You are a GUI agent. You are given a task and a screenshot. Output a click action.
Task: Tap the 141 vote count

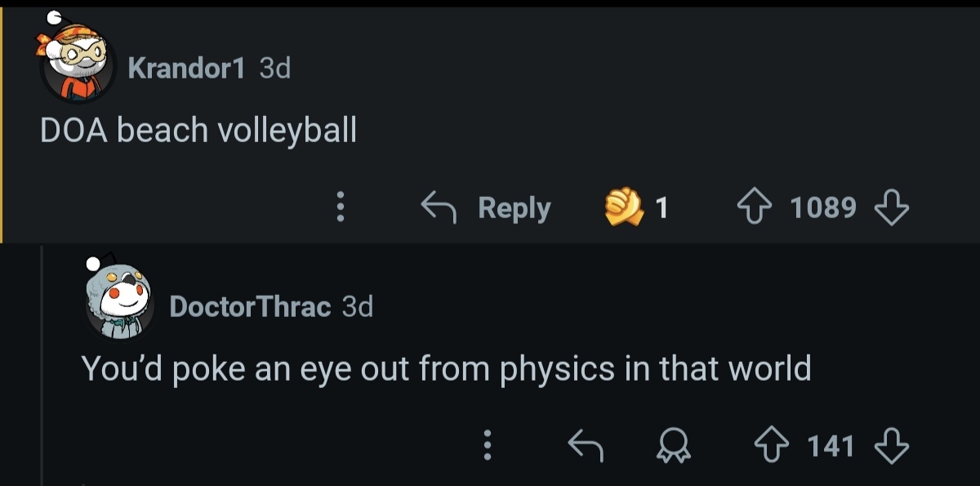click(x=831, y=446)
